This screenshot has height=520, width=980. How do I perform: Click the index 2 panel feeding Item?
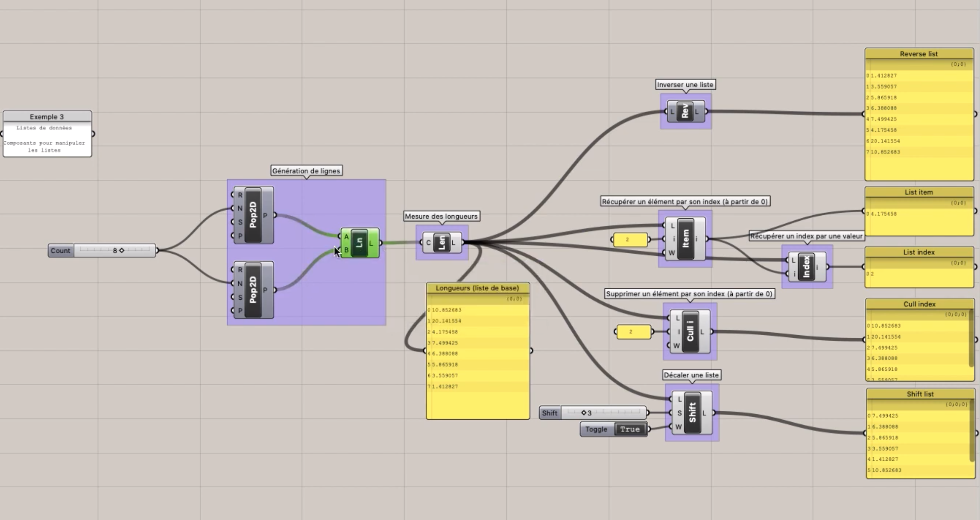(630, 240)
